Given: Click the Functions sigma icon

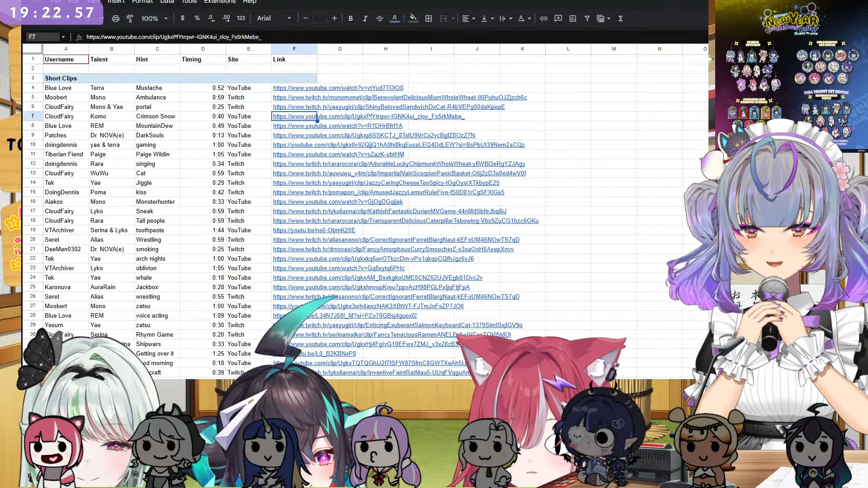Looking at the screenshot, I should (621, 19).
